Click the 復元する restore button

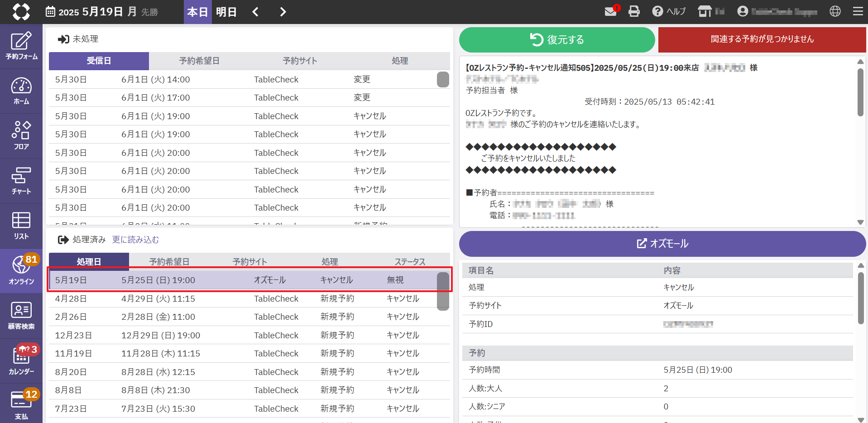[x=557, y=40]
